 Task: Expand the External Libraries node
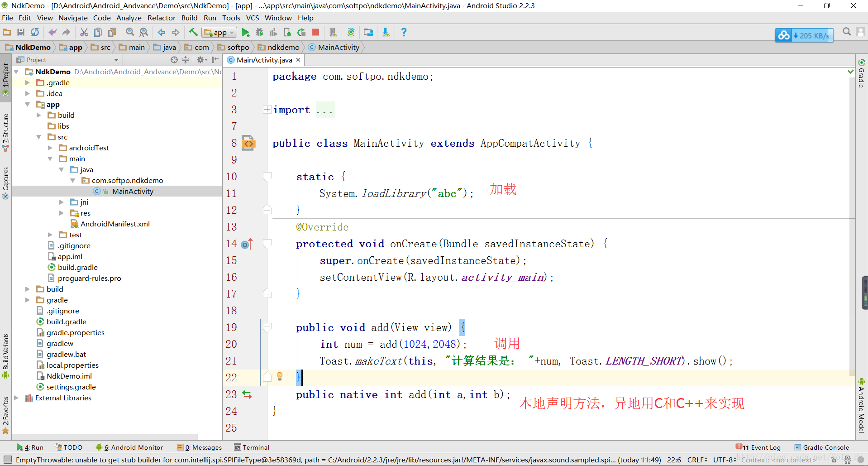16,398
